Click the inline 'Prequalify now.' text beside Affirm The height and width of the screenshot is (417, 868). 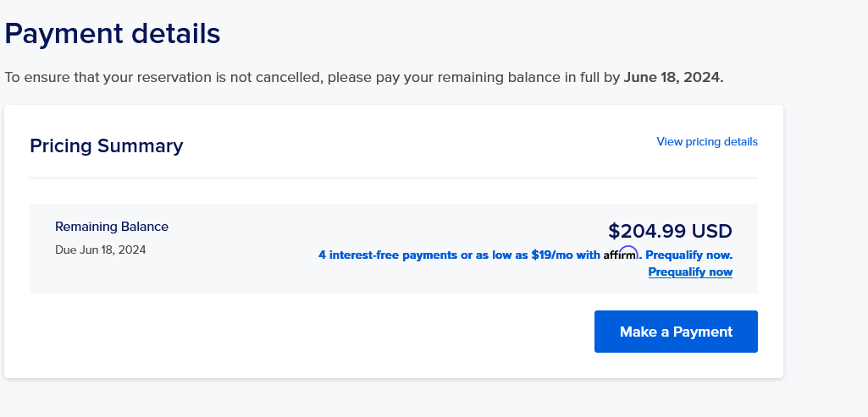pos(689,255)
